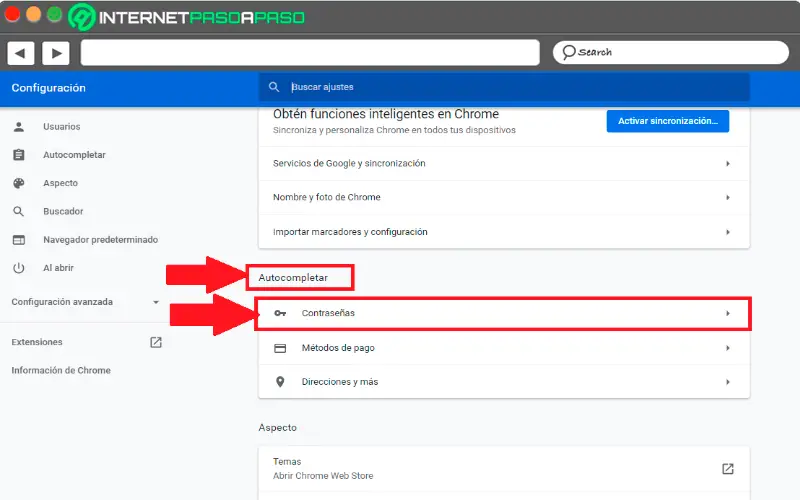Click Importar marcadores y configuración text

(350, 232)
